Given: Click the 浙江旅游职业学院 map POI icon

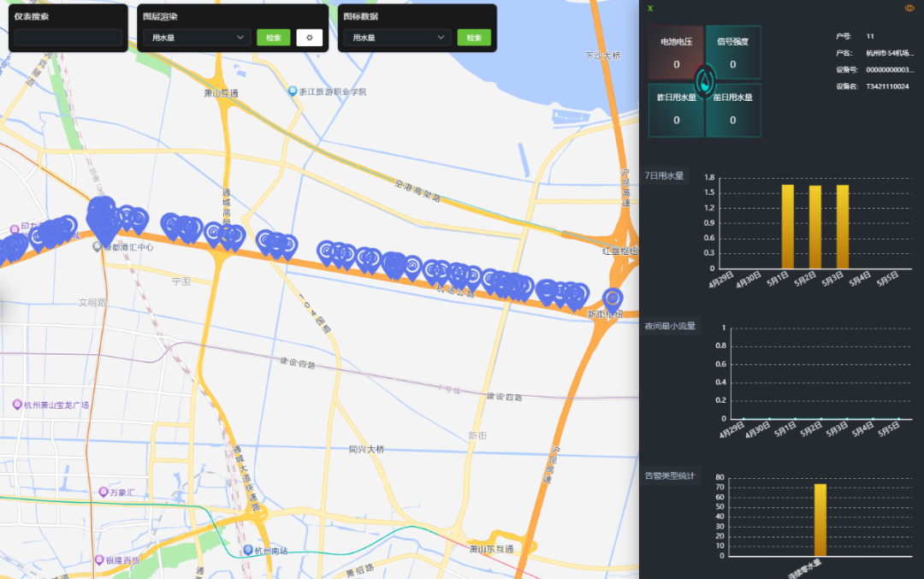Looking at the screenshot, I should click(293, 92).
